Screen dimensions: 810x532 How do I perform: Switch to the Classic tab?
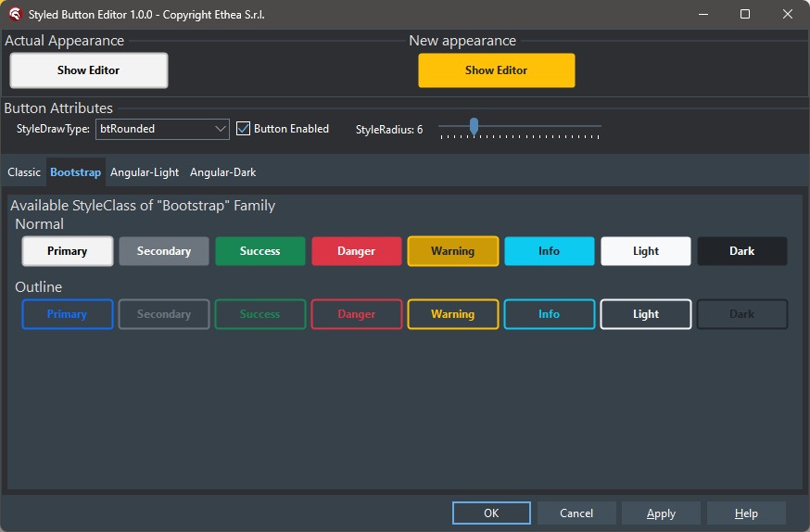(x=24, y=172)
